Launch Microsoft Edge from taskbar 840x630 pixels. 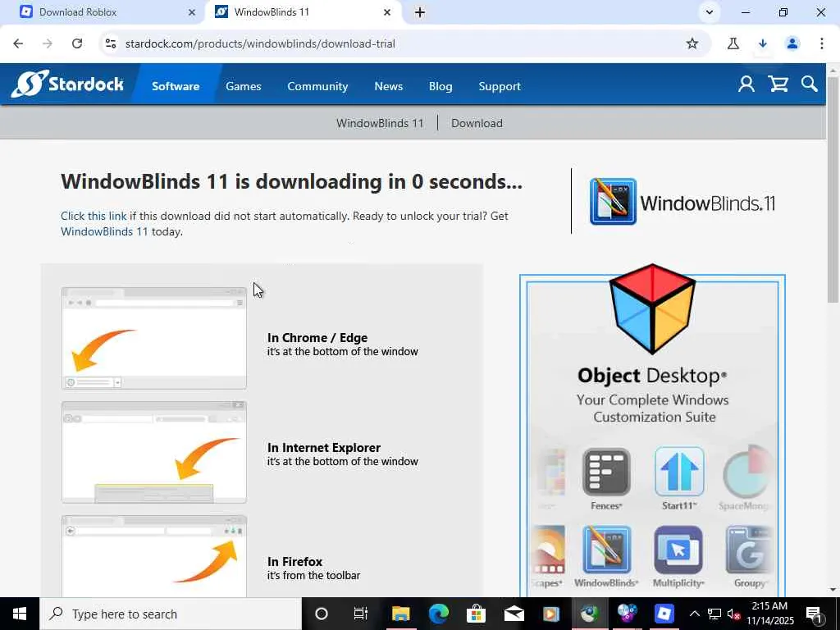point(438,614)
